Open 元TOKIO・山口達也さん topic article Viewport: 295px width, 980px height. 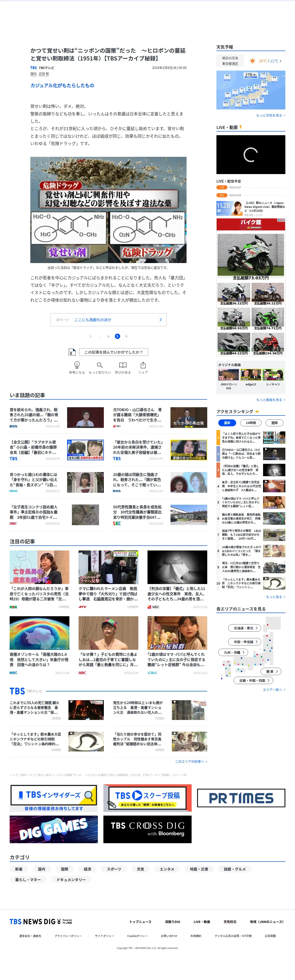point(160,417)
